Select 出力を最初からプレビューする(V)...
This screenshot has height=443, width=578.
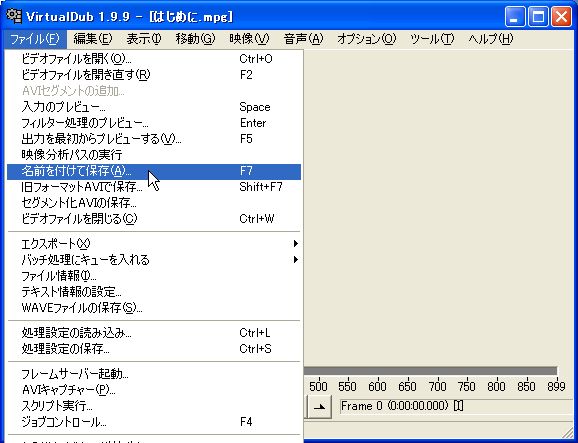click(x=154, y=139)
